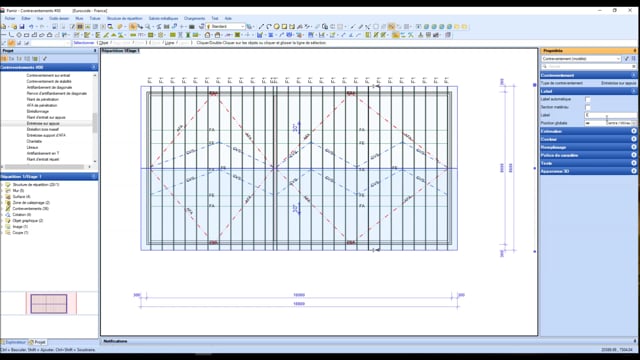Open the Fichier menu
The height and width of the screenshot is (360, 640).
click(10, 18)
